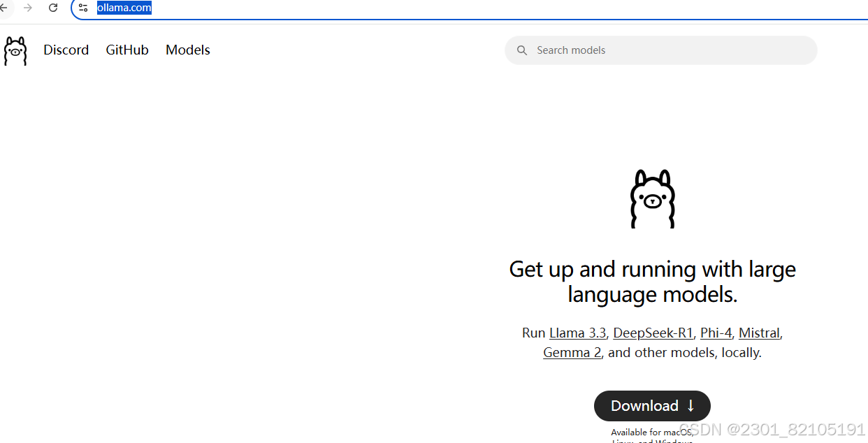Viewport: 868px width, 443px height.
Task: Click the browser forward arrow
Action: (x=28, y=8)
